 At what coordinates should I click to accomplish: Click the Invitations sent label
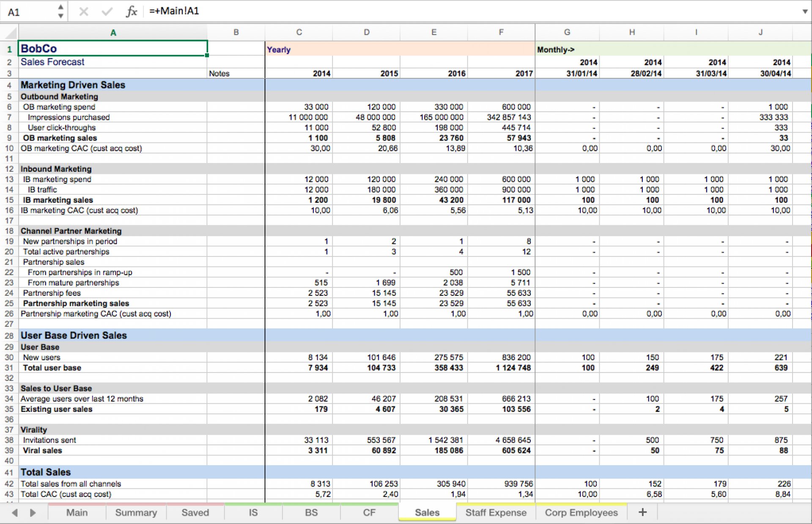[49, 440]
